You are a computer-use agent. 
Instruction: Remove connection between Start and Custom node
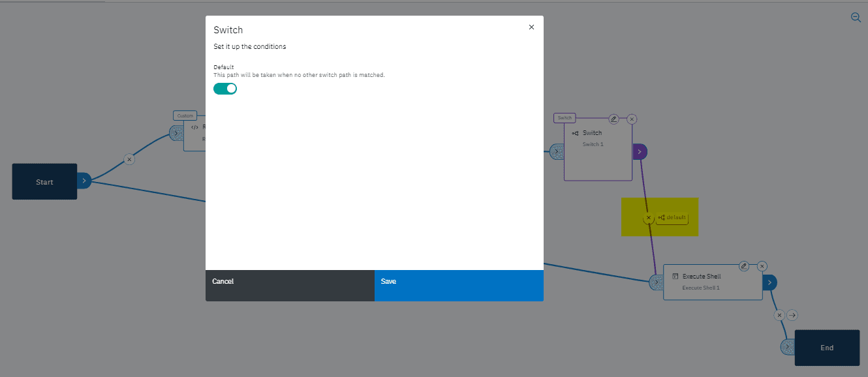[129, 159]
